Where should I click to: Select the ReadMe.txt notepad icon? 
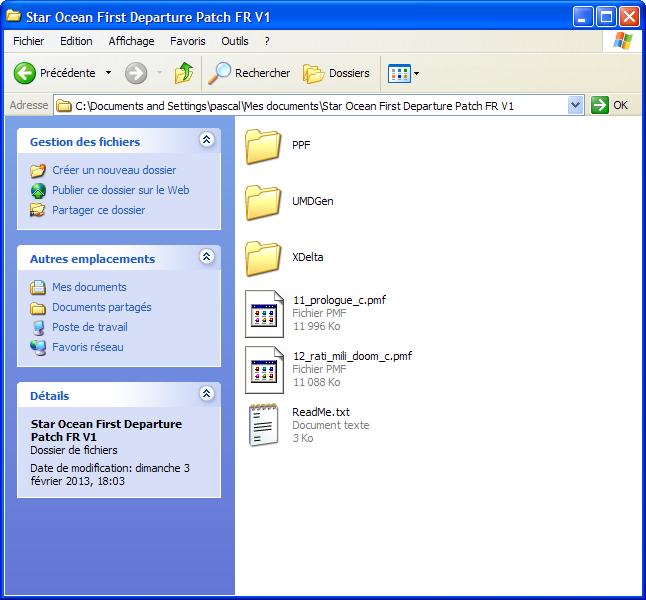(x=264, y=425)
